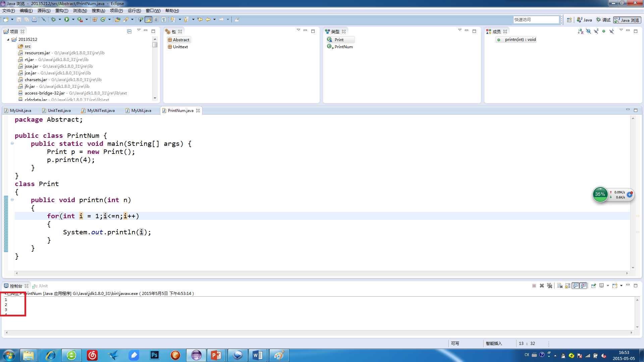Sort members alphabetically in Members view

581,32
